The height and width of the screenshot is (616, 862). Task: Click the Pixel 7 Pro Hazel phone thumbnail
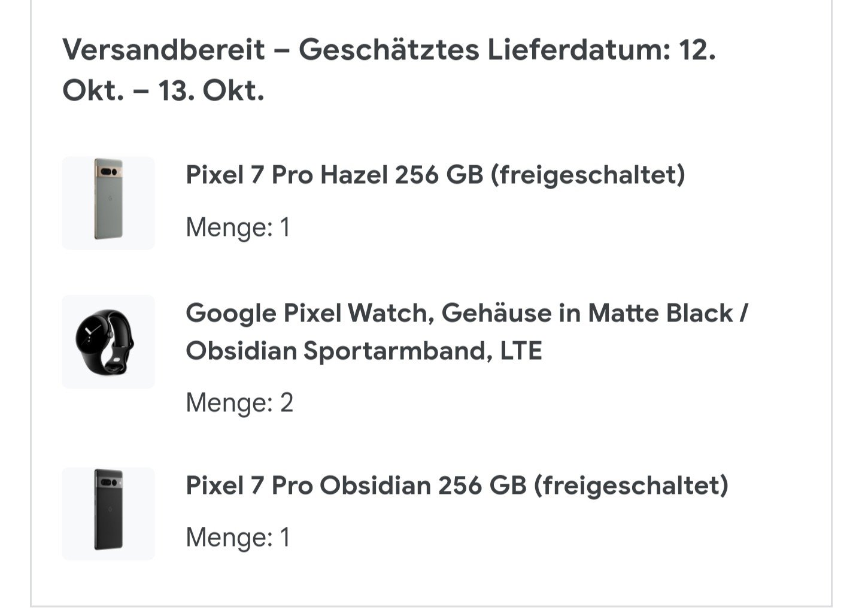click(x=108, y=203)
